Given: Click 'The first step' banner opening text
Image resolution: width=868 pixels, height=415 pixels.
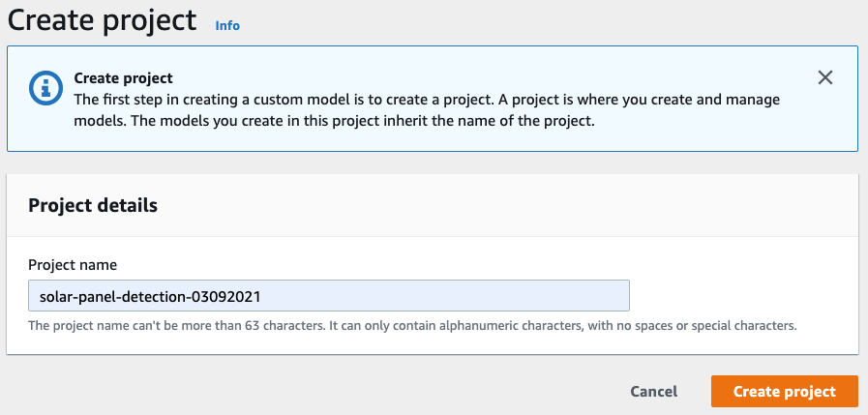Looking at the screenshot, I should (118, 100).
